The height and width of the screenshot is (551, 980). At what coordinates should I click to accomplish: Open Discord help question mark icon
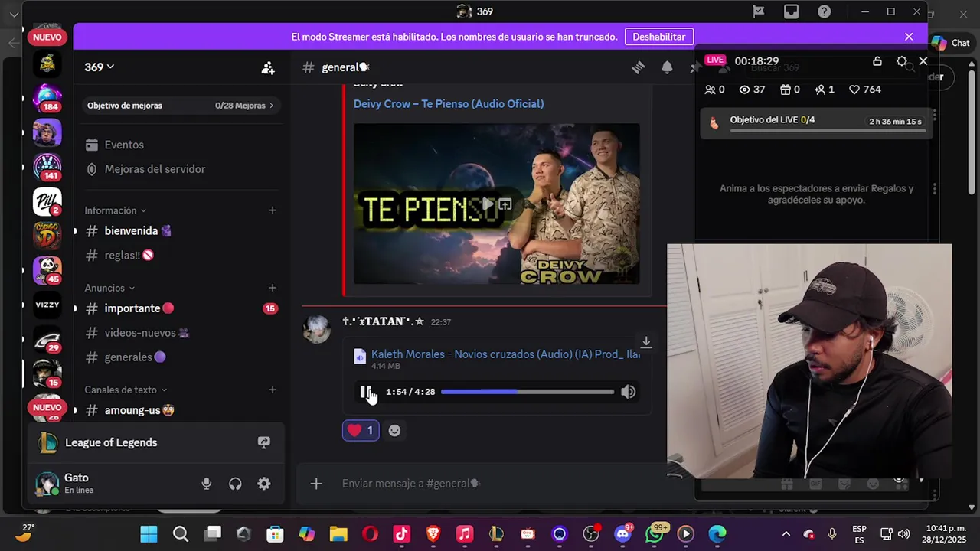click(x=825, y=11)
